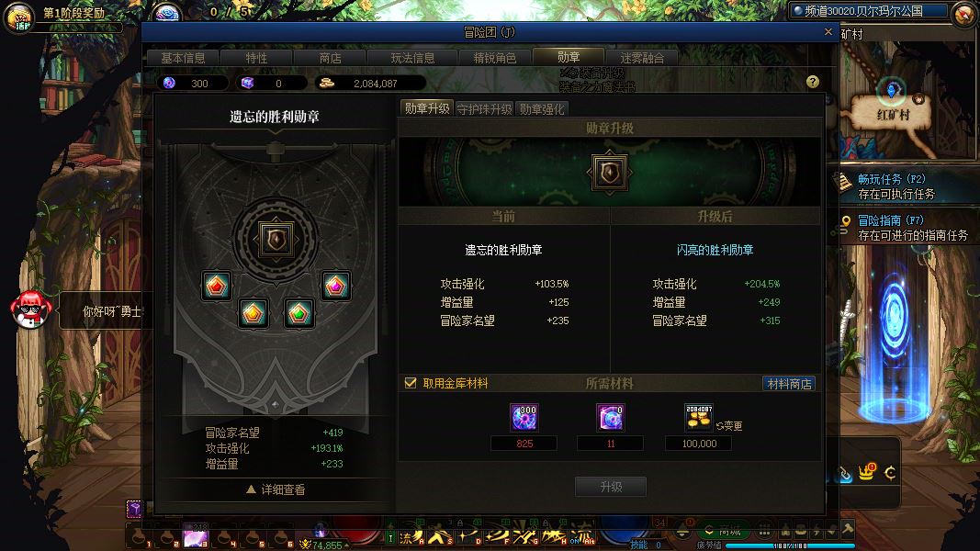This screenshot has height=551, width=980.
Task: Click the purple orb material icon showing 300
Action: pyautogui.click(x=524, y=417)
